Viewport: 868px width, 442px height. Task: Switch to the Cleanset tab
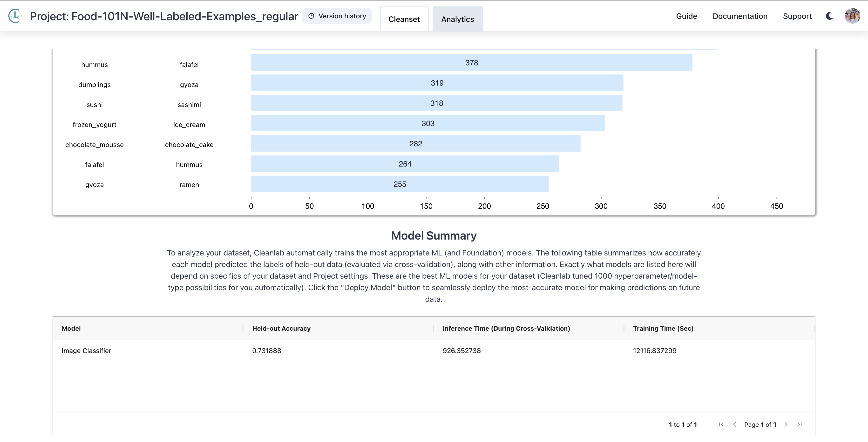[x=404, y=19]
